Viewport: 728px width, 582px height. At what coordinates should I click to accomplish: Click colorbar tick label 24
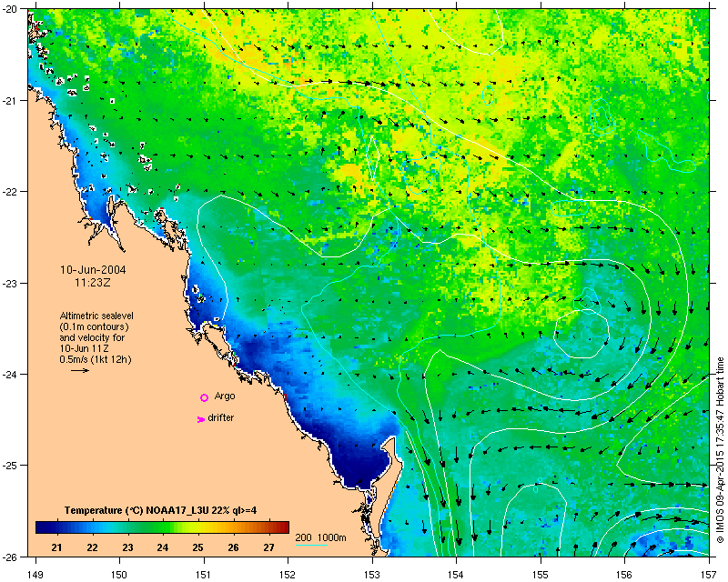coord(163,547)
